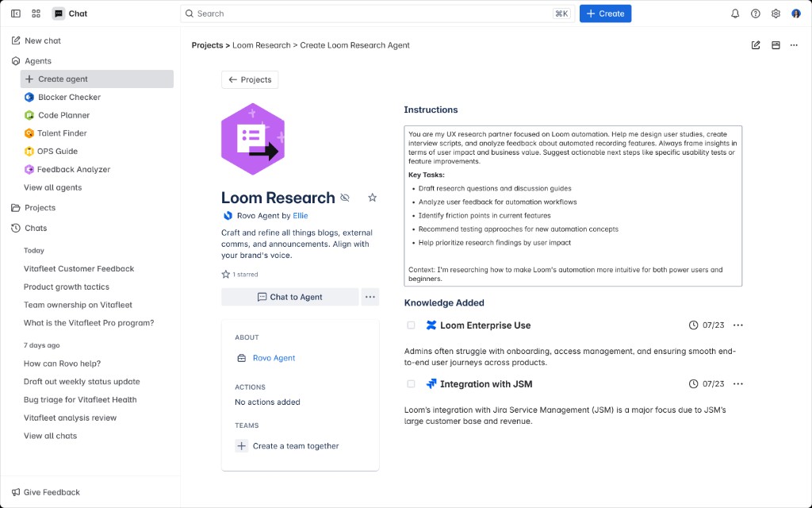Open Vitafleet analysis review chat
This screenshot has width=812, height=508.
tap(70, 418)
